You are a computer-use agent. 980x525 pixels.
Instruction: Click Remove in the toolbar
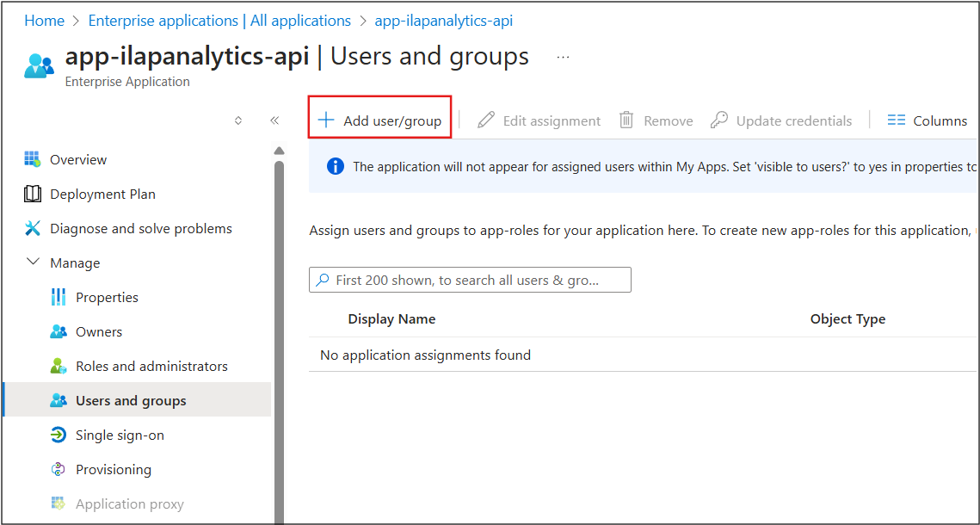coord(656,120)
